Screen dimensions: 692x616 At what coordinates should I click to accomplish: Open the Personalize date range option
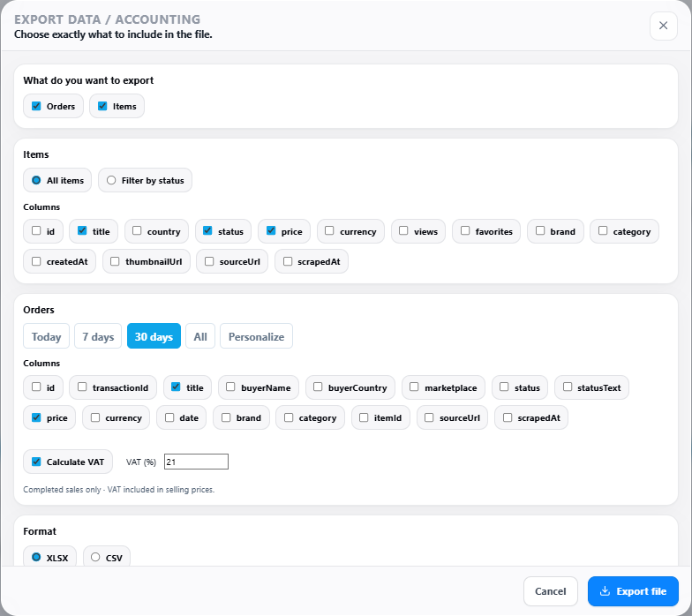[x=256, y=336]
